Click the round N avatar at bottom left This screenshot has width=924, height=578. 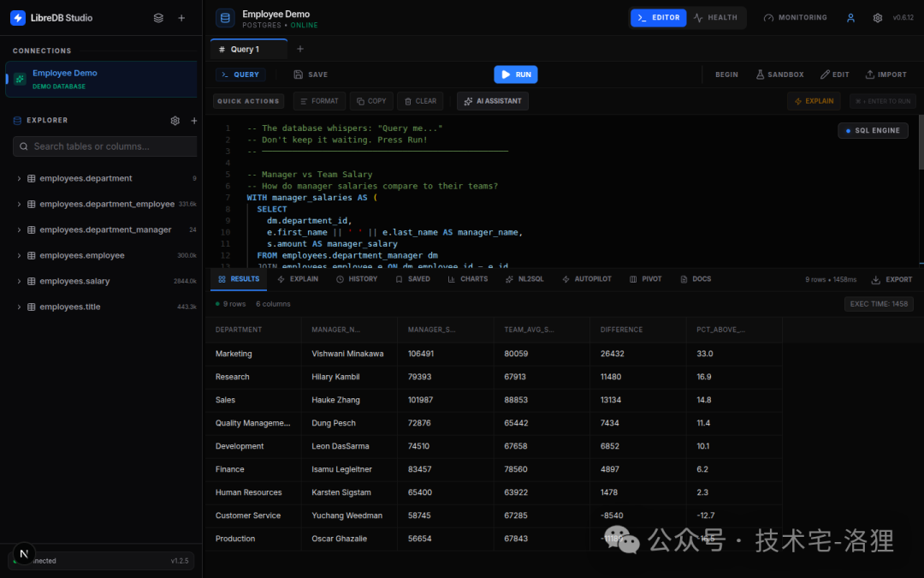24,554
